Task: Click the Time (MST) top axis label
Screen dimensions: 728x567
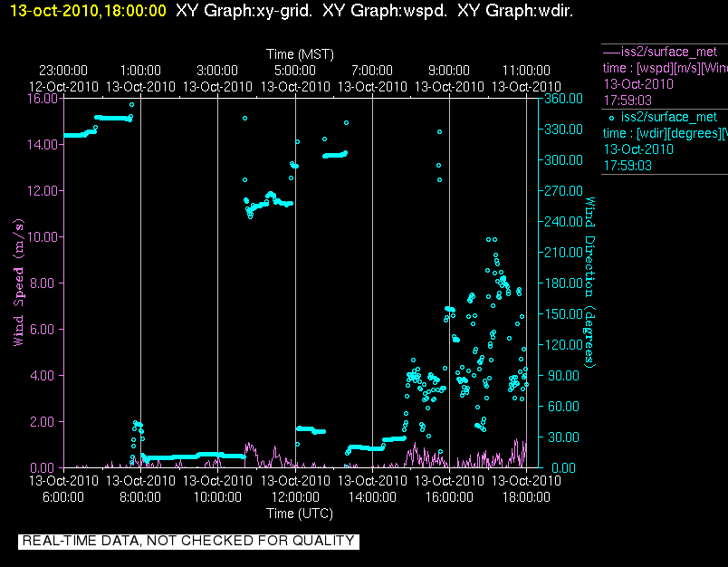Action: [x=300, y=54]
